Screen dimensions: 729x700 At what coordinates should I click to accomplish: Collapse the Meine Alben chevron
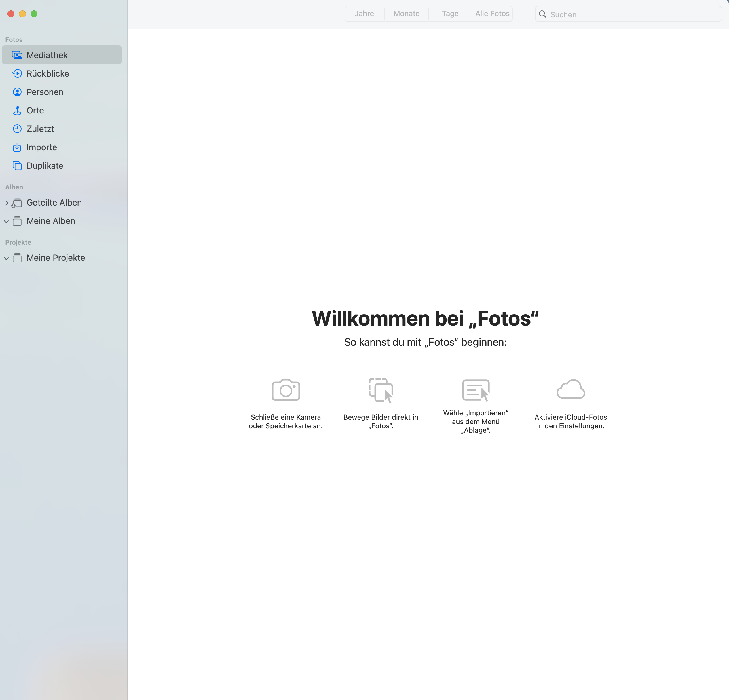pos(7,222)
